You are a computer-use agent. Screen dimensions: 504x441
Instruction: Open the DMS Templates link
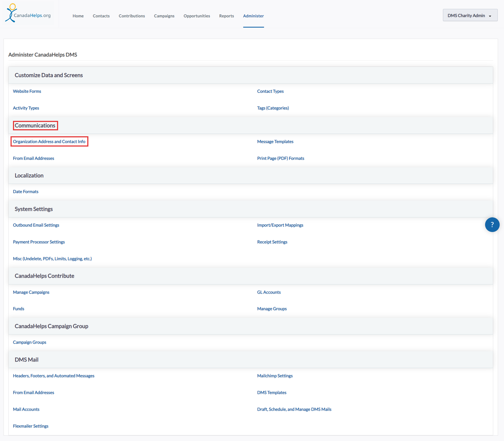coord(272,393)
